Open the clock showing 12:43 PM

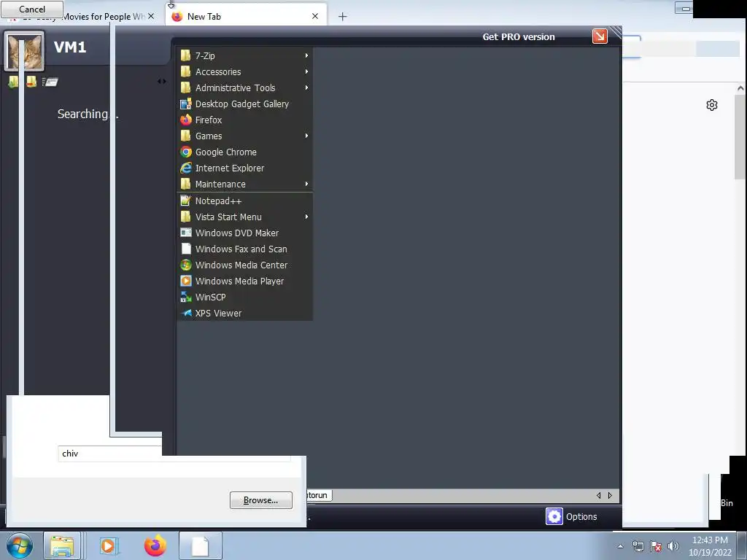710,546
